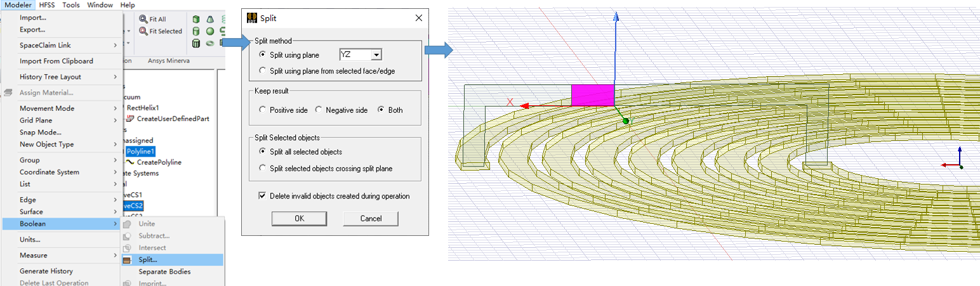Open the Modeler menu
The height and width of the screenshot is (286, 980).
pyautogui.click(x=18, y=5)
